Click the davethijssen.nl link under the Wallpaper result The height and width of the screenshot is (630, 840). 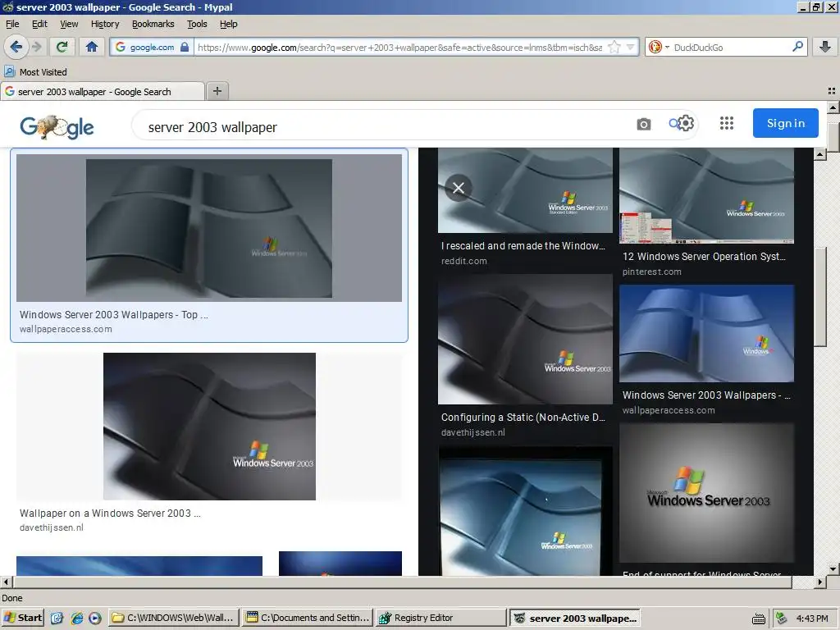click(52, 527)
